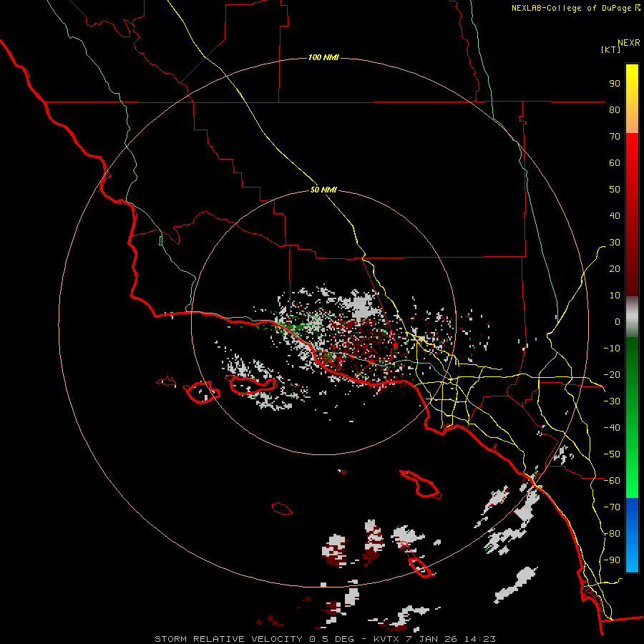Viewport: 644px width, 644px height.
Task: Click the 7 JAN 26 date text
Action: (x=432, y=639)
